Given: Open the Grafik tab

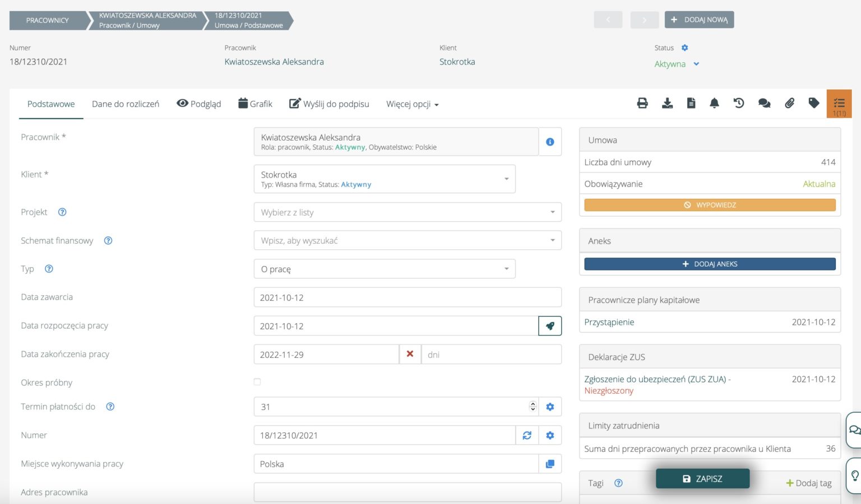Looking at the screenshot, I should click(255, 104).
